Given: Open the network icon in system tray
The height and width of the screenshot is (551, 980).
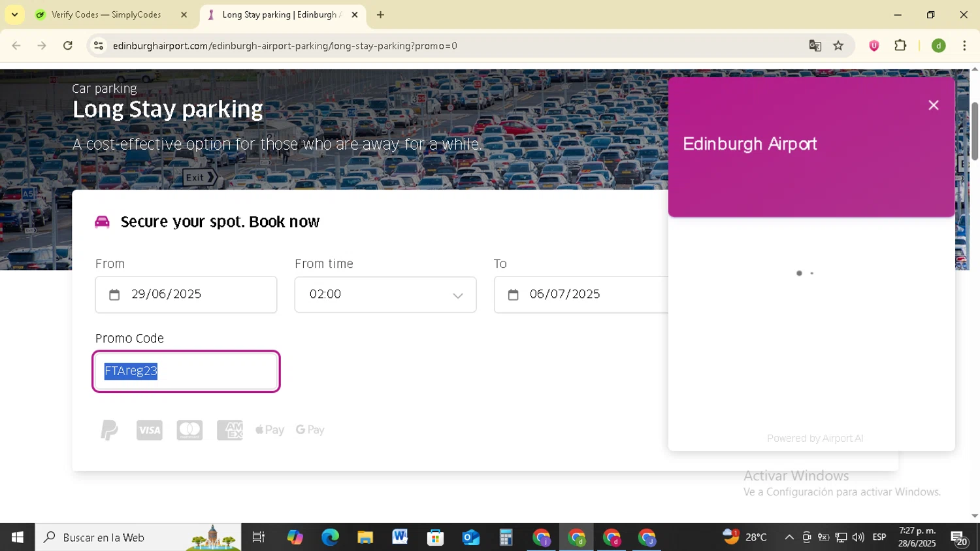Looking at the screenshot, I should coord(841,537).
